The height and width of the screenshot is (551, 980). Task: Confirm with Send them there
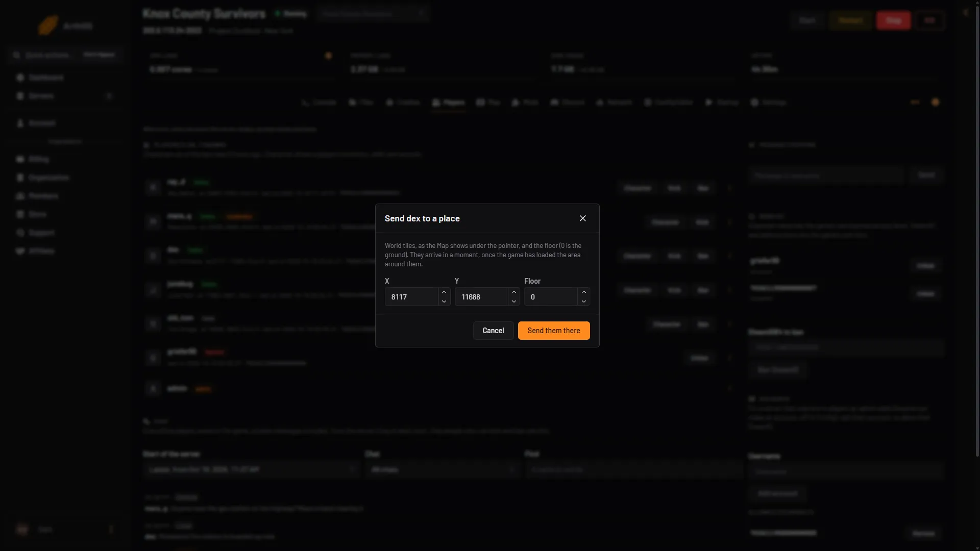(554, 331)
